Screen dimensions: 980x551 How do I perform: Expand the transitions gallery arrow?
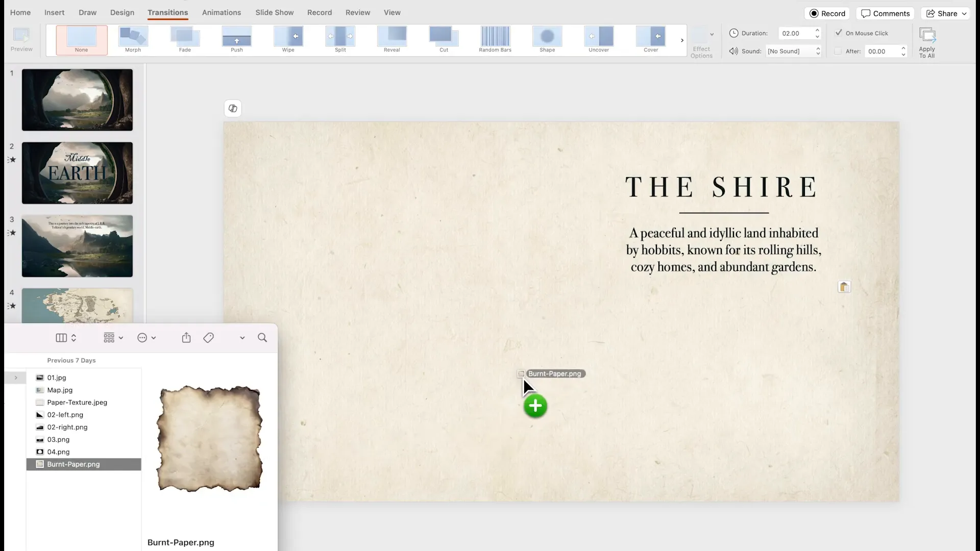pyautogui.click(x=682, y=40)
